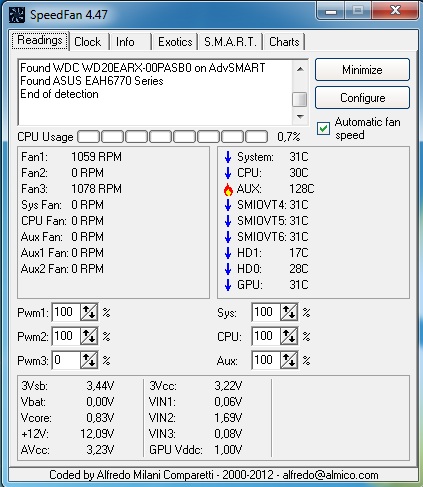Image resolution: width=423 pixels, height=487 pixels.
Task: Click the arrow icon next to GPU temperature
Action: 228,285
